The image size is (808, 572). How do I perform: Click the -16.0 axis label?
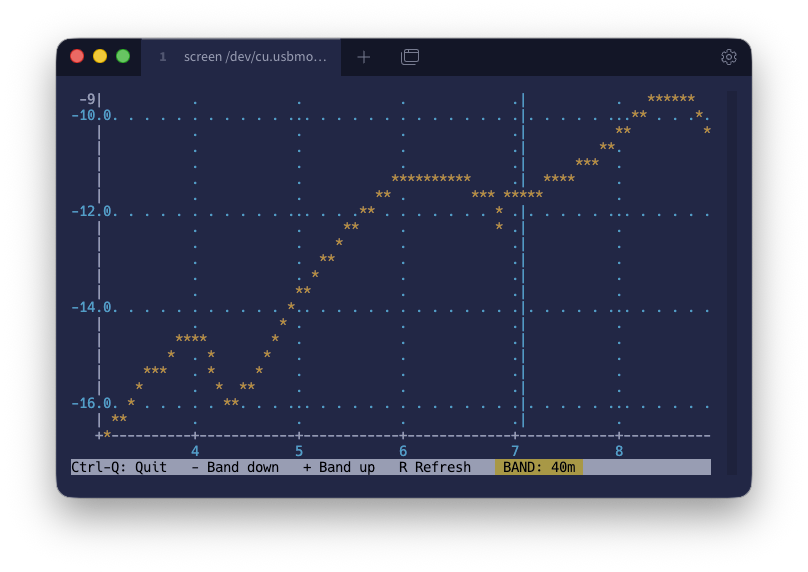pyautogui.click(x=91, y=403)
